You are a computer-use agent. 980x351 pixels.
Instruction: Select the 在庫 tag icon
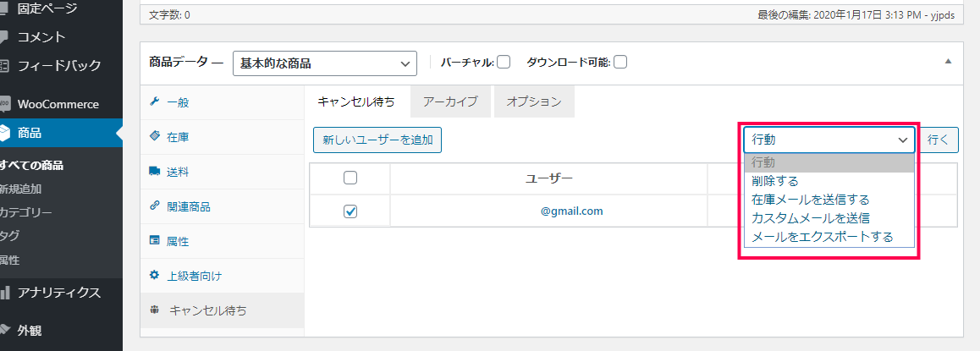[x=154, y=136]
